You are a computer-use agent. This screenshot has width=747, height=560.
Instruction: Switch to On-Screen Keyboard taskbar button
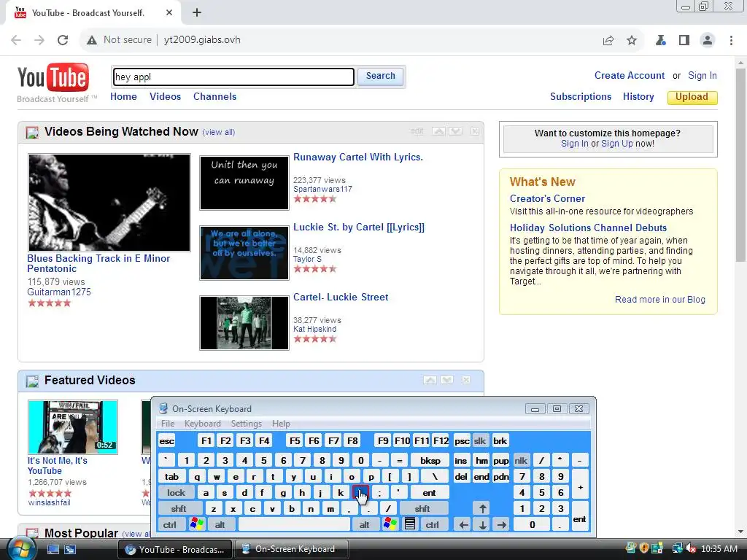click(x=291, y=549)
